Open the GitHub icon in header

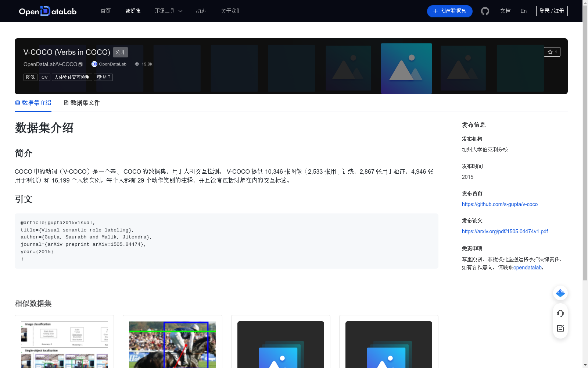(x=485, y=11)
